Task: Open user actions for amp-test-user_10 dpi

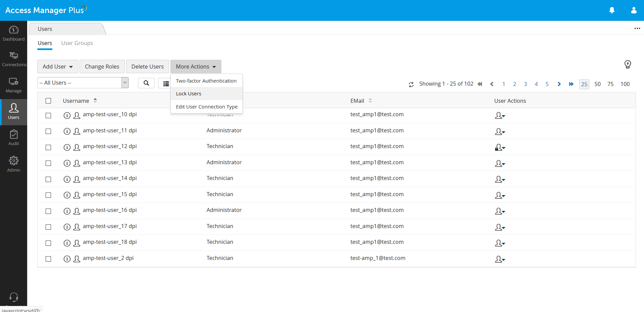Action: [500, 116]
